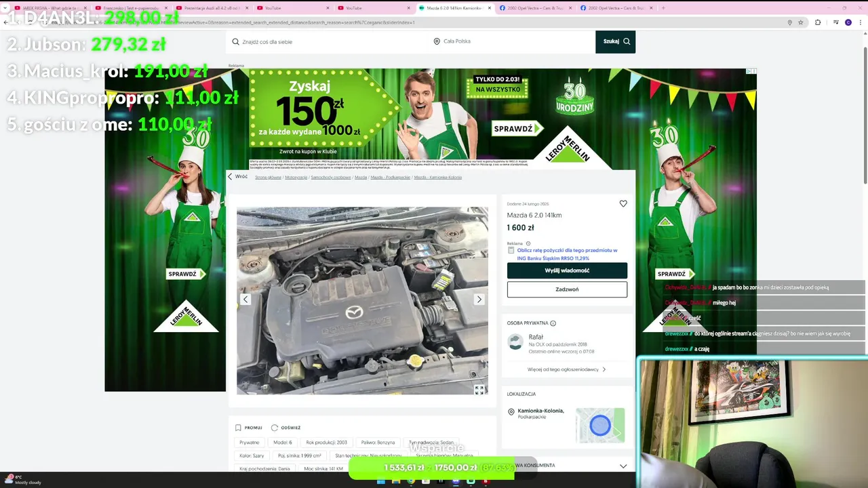Image resolution: width=868 pixels, height=488 pixels.
Task: Open fullscreen view of engine photo
Action: pos(479,390)
